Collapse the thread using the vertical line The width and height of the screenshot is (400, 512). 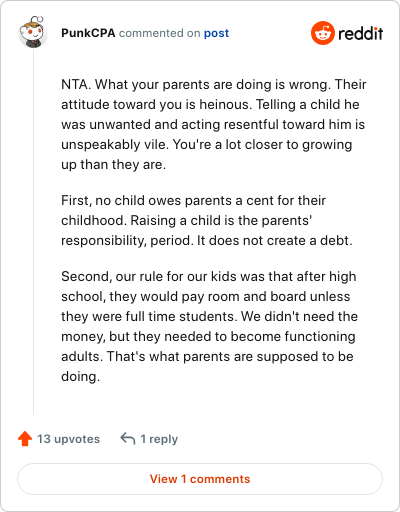click(x=33, y=232)
